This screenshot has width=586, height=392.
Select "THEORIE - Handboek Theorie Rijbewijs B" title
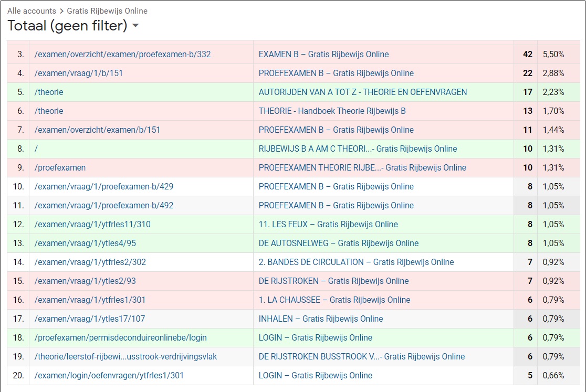click(332, 111)
